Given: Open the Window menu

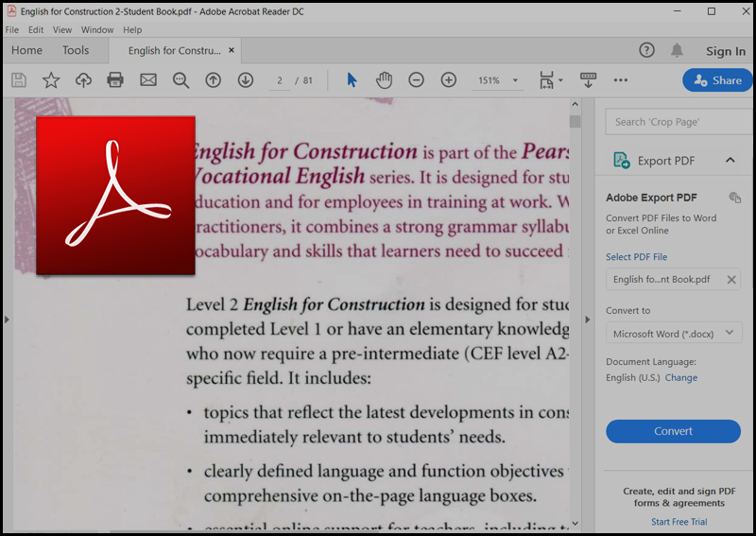Looking at the screenshot, I should (x=97, y=30).
